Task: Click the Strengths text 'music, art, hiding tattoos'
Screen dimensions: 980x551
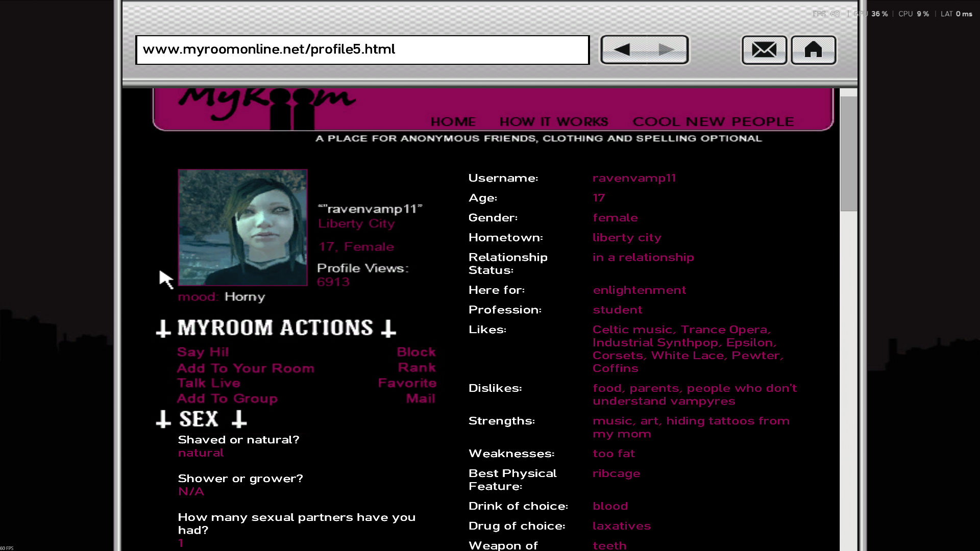Action: 691,428
